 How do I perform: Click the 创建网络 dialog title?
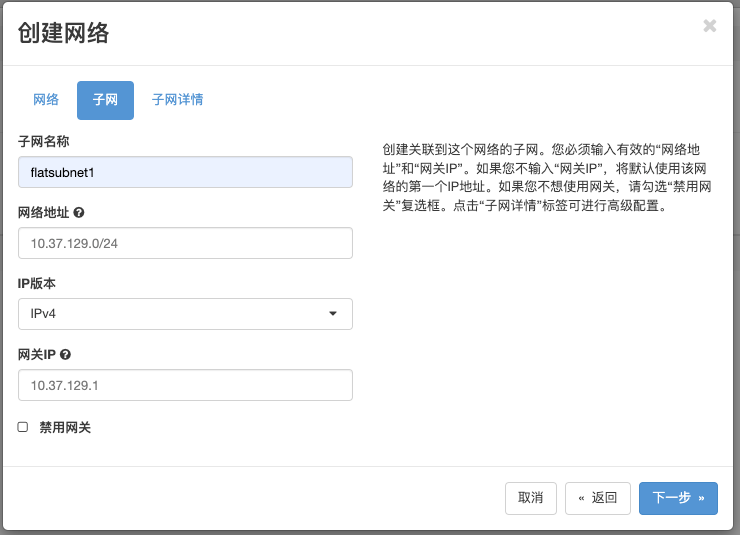(x=63, y=33)
